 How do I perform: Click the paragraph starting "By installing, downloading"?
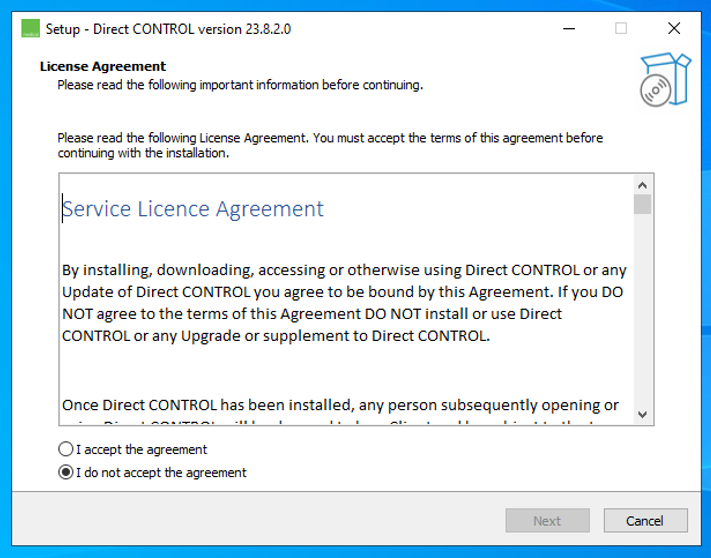tap(344, 303)
